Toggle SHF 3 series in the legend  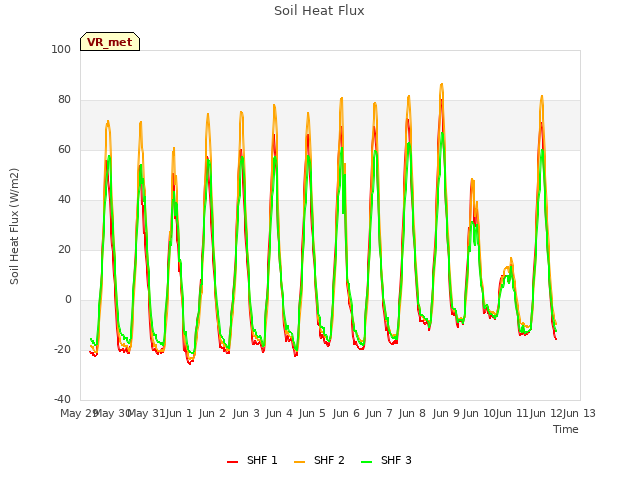(386, 460)
